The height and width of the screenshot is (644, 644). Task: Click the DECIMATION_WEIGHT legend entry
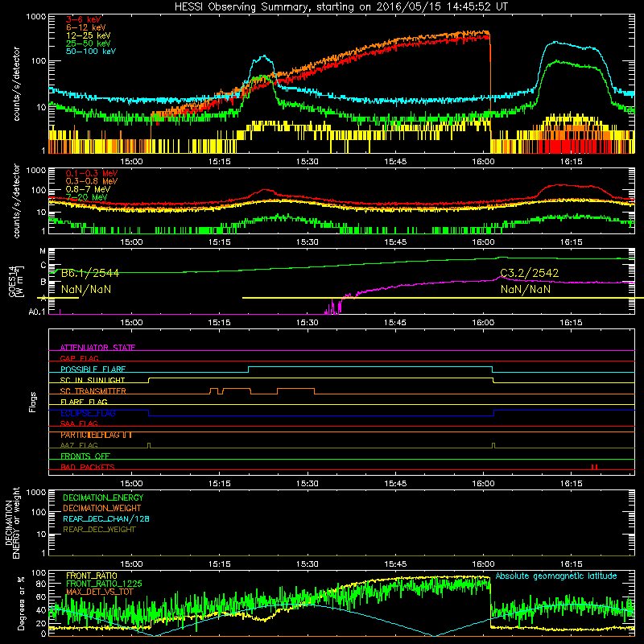(102, 508)
